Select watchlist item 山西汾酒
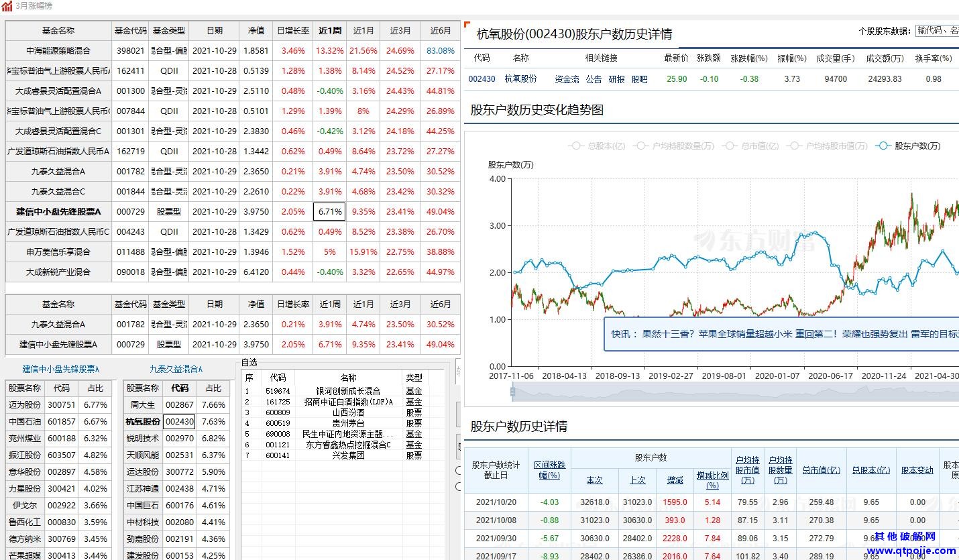This screenshot has height=560, width=959. [348, 412]
